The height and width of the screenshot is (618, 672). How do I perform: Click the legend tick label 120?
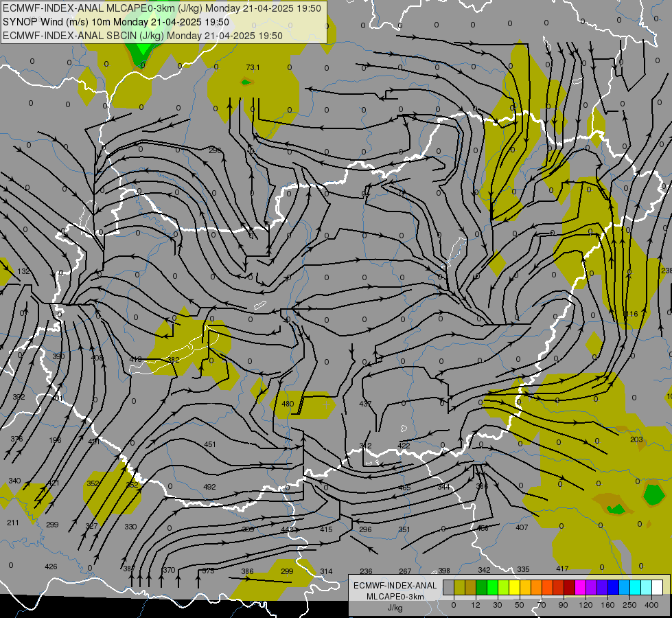586,605
